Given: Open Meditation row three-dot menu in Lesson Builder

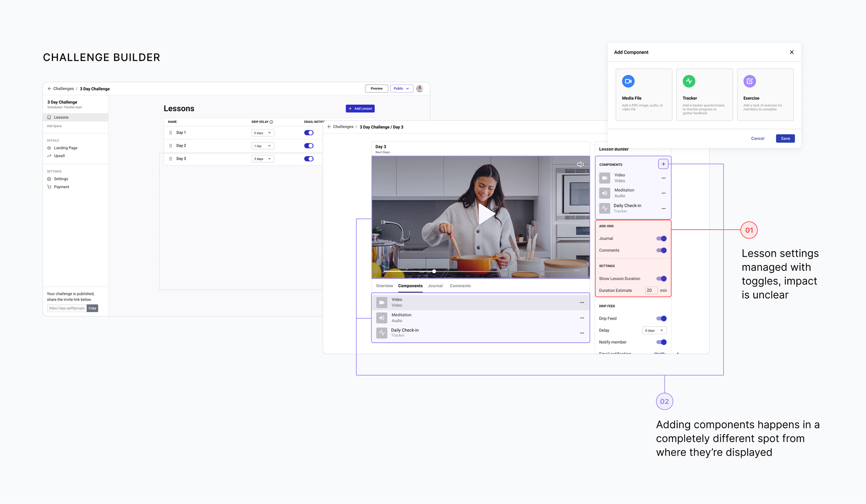Looking at the screenshot, I should pos(663,193).
